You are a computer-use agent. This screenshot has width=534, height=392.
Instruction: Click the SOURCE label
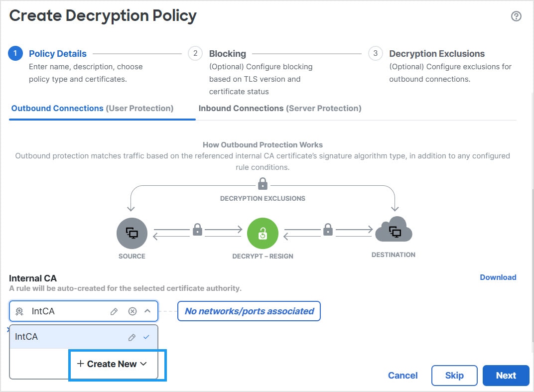tap(132, 256)
